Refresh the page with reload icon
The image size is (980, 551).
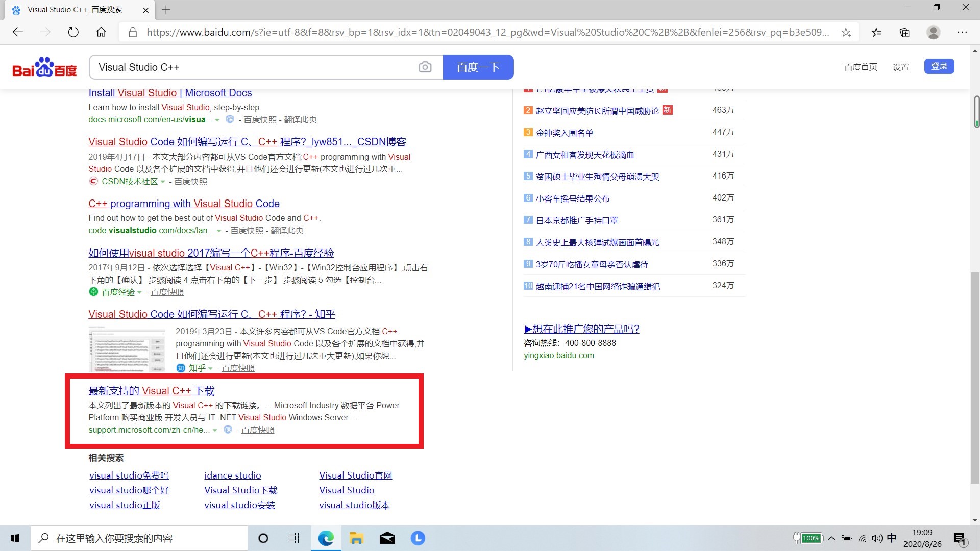(x=73, y=32)
